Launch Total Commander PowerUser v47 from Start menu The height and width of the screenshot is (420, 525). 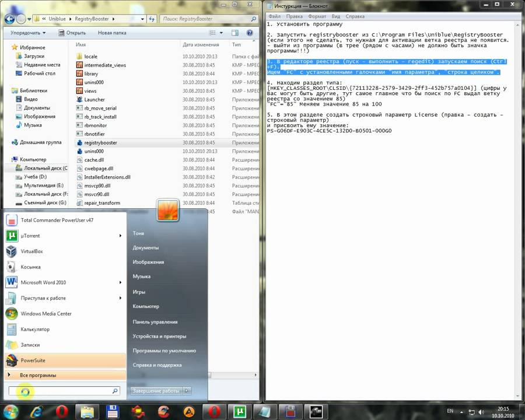[65, 220]
